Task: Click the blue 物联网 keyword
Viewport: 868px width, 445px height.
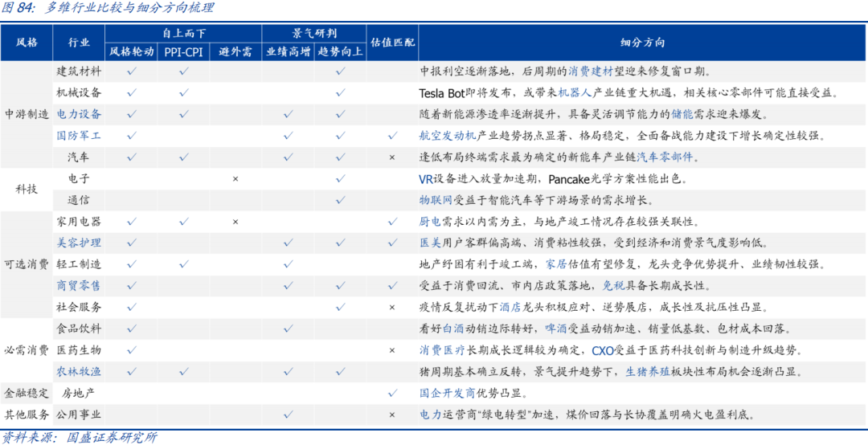Action: (x=436, y=200)
